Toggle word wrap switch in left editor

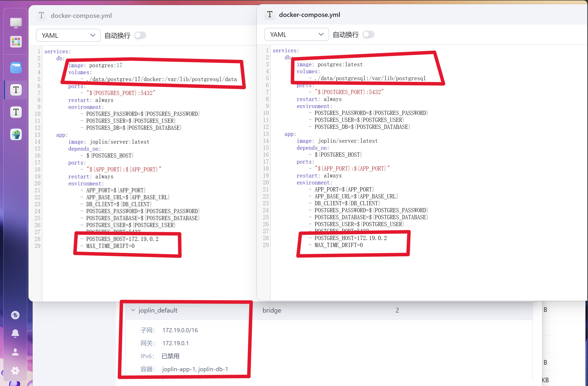(140, 35)
